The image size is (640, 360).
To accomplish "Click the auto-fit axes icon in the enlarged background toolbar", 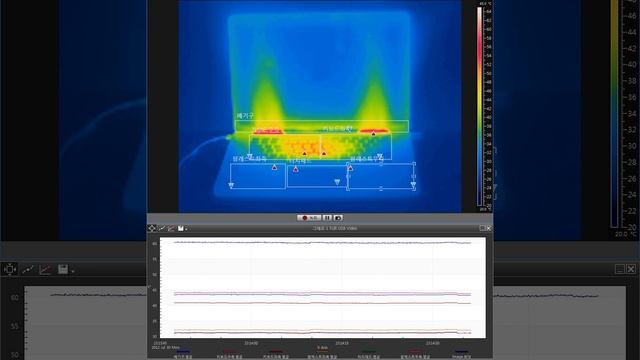I will [x=9, y=269].
